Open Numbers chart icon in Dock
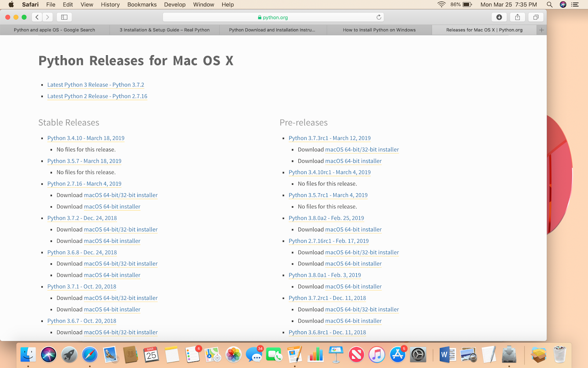 point(315,355)
